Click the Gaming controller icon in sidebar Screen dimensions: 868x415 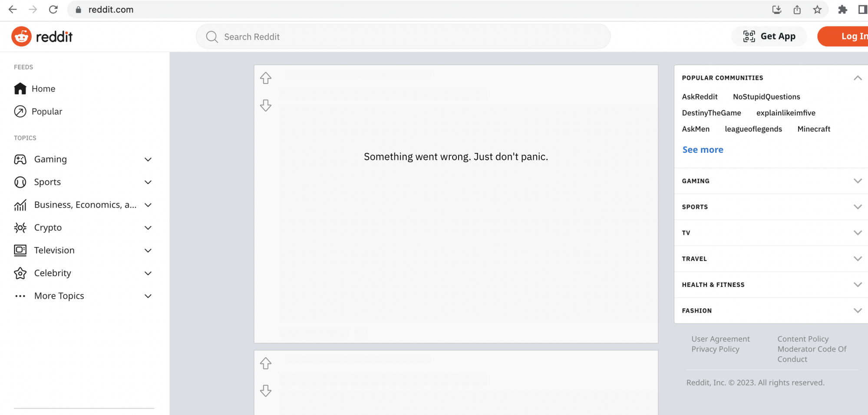(x=20, y=159)
